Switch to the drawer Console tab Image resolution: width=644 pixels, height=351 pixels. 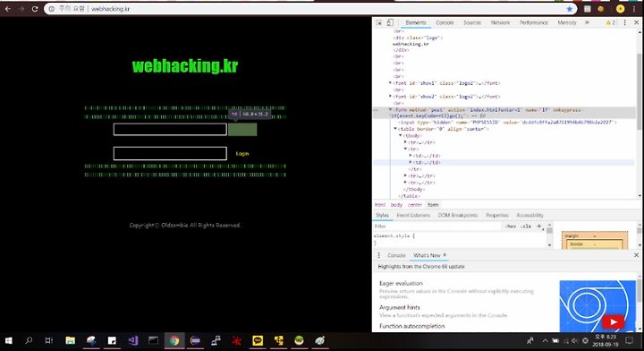tap(396, 255)
